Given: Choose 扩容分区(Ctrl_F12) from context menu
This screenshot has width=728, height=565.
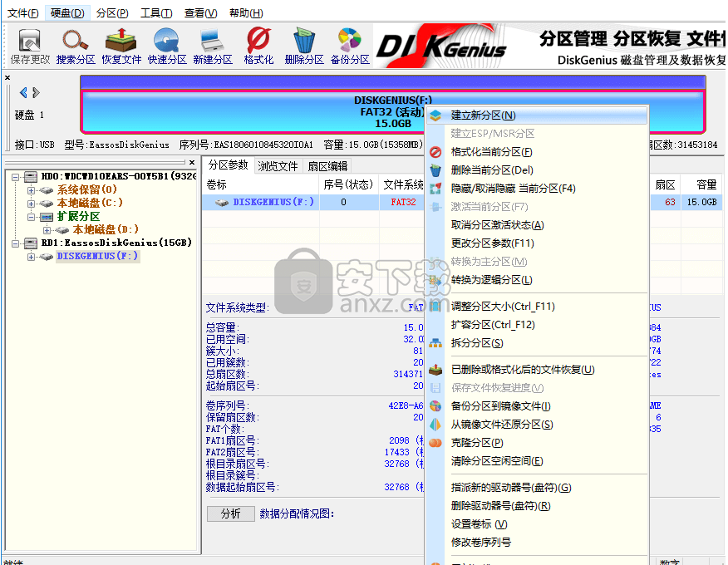Looking at the screenshot, I should coord(537,325).
